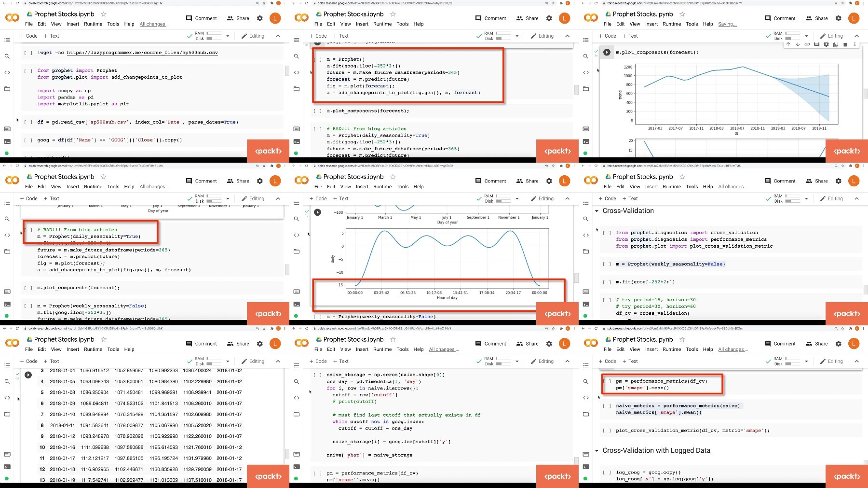Copy link to cell in the trend plot panel
This screenshot has height=488, width=868.
tap(807, 44)
